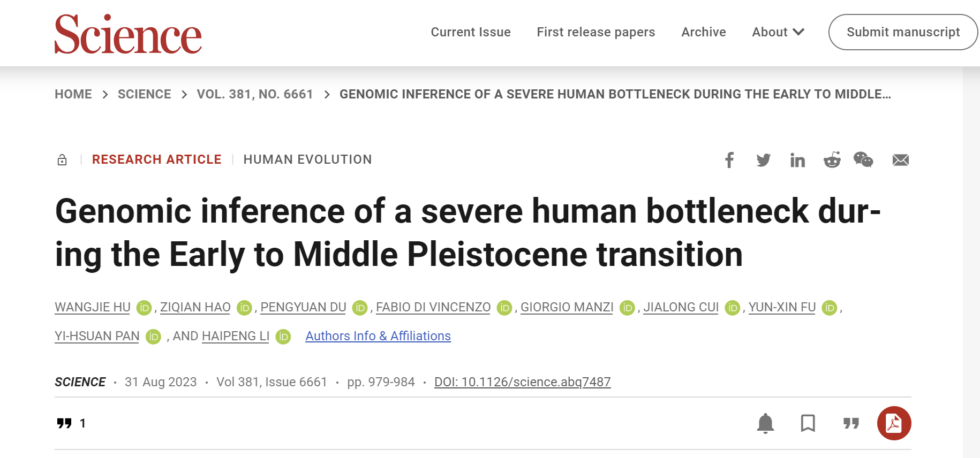The width and height of the screenshot is (980, 458).
Task: Go to the Archive page
Action: 704,32
